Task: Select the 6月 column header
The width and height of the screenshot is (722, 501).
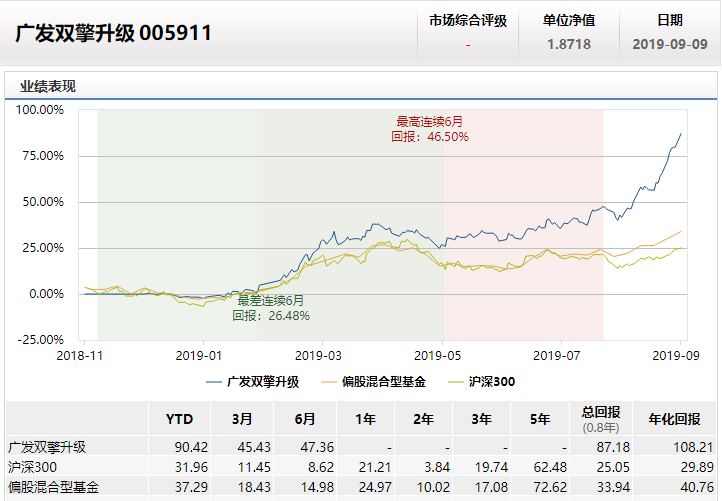Action: tap(305, 419)
